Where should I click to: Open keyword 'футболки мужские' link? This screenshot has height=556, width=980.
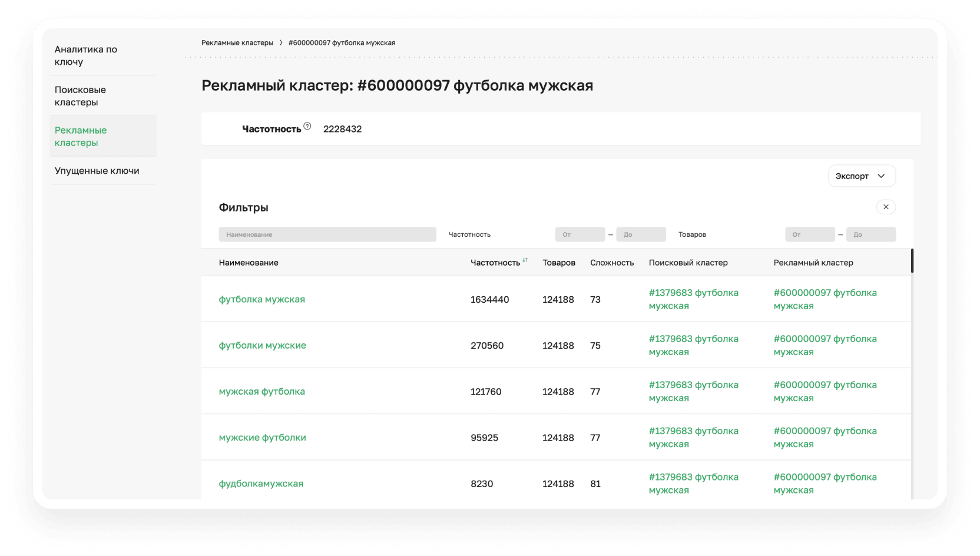pos(263,345)
